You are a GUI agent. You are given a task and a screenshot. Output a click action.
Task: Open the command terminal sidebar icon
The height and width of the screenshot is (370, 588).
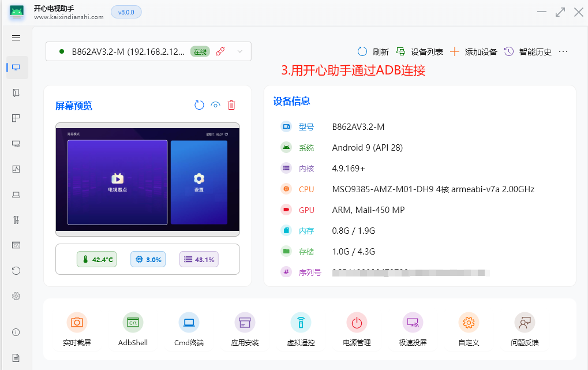(x=16, y=245)
